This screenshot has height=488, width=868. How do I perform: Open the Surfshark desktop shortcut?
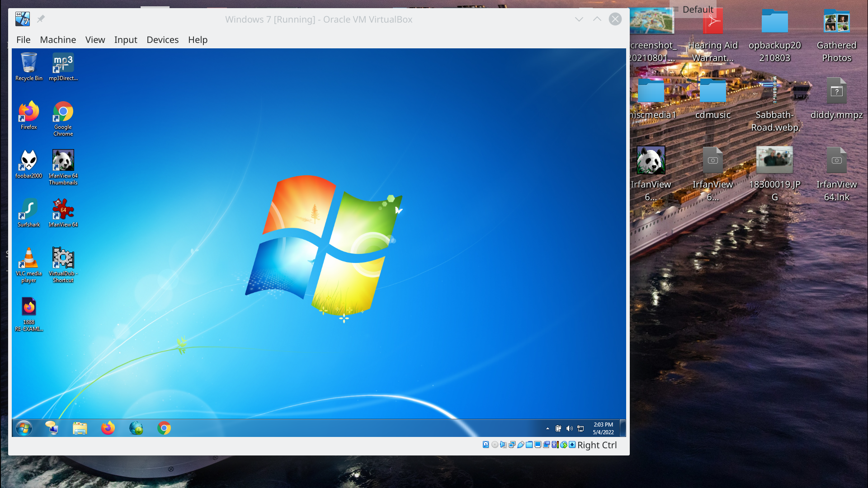pos(28,213)
